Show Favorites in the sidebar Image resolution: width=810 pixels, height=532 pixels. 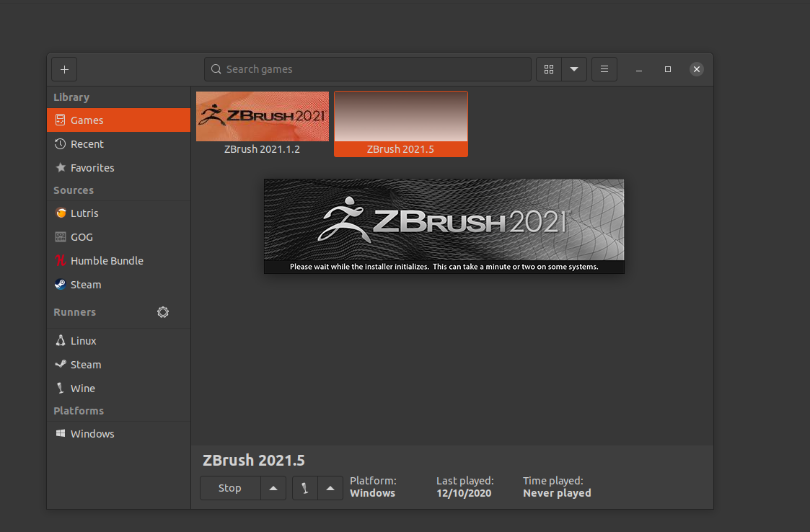[x=118, y=168]
